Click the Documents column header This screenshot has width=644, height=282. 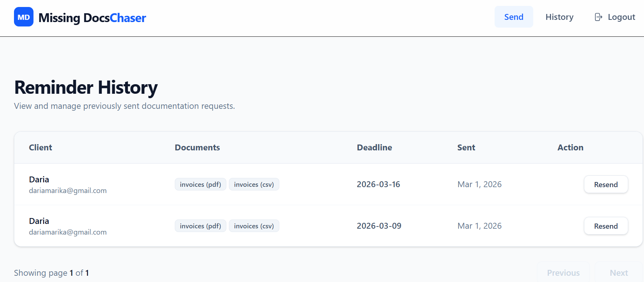(x=197, y=147)
